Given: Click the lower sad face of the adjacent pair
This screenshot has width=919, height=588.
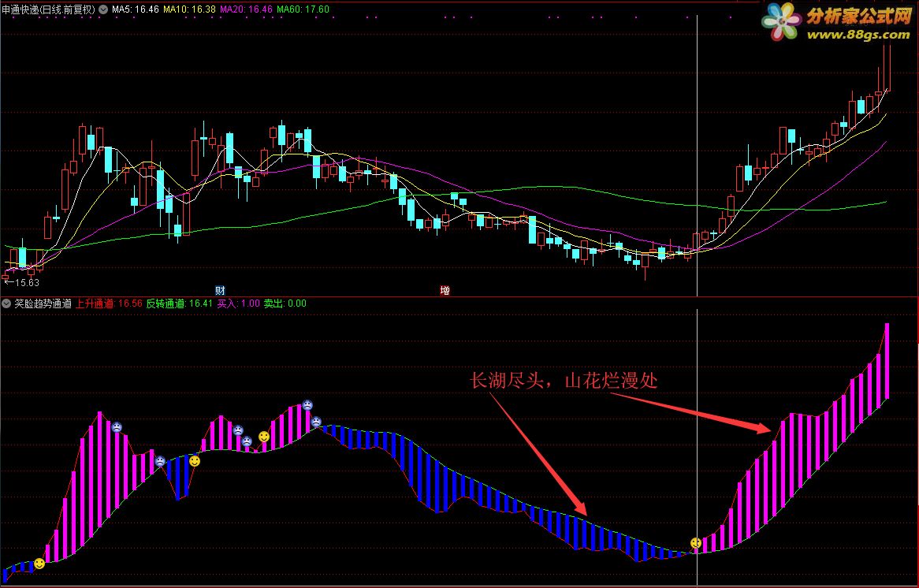Looking at the screenshot, I should [x=247, y=441].
